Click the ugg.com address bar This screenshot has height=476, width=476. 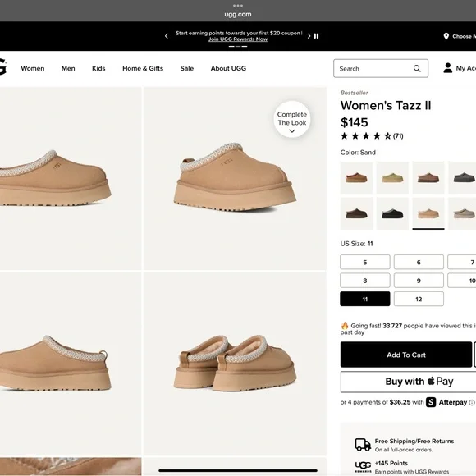point(238,14)
